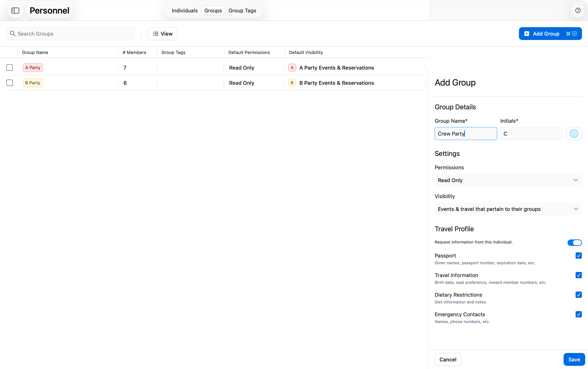Open the help question mark icon
The height and width of the screenshot is (369, 588).
tap(578, 10)
